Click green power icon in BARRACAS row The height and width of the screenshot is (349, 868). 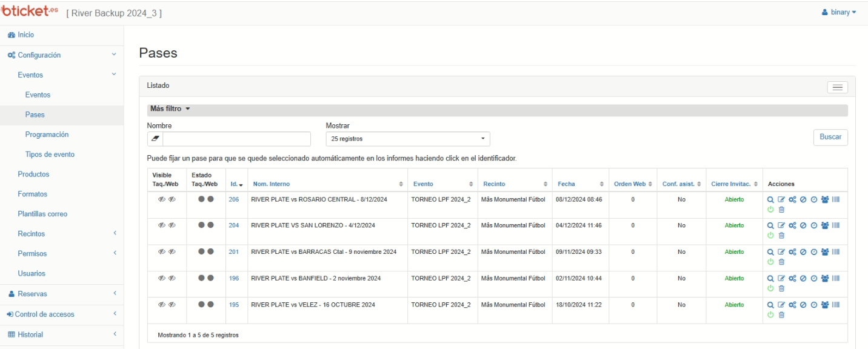pos(770,262)
